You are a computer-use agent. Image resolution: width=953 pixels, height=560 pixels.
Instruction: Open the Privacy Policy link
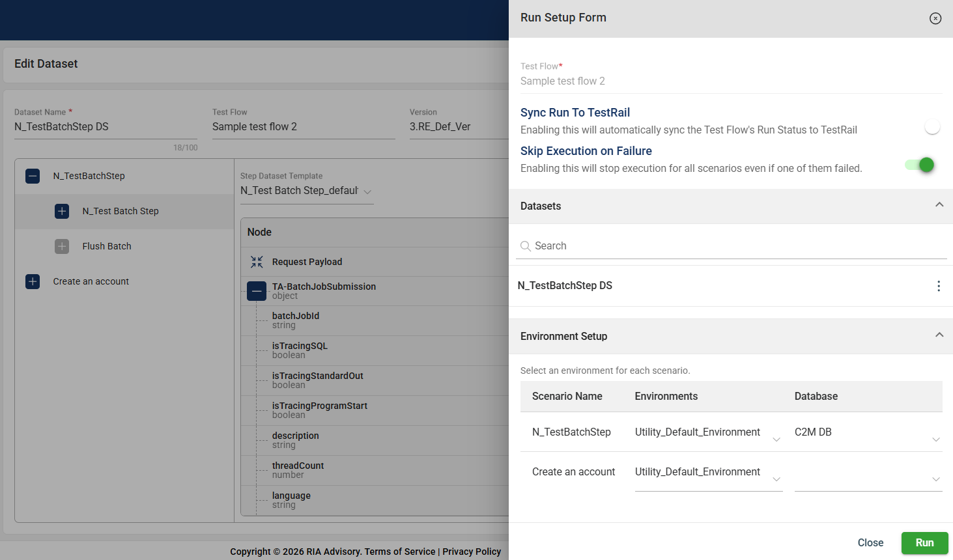(472, 552)
